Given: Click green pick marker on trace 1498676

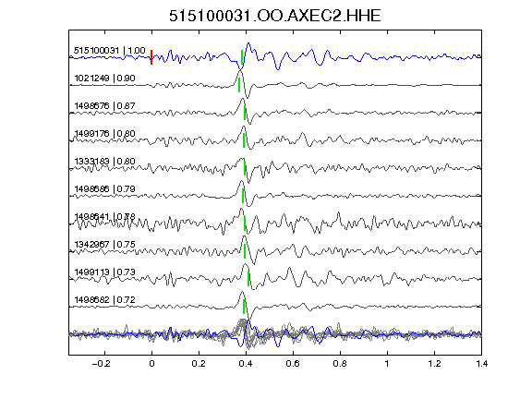Looking at the screenshot, I should [245, 113].
